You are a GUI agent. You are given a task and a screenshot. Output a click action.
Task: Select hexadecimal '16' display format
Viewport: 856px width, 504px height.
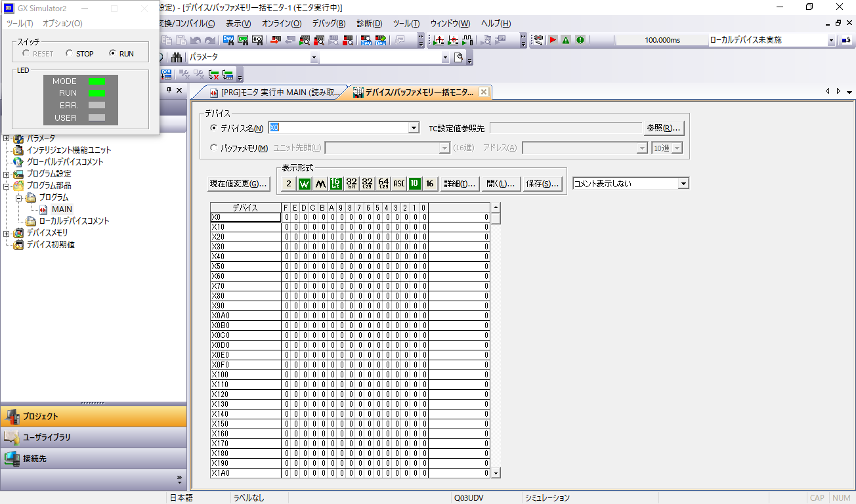coord(430,184)
